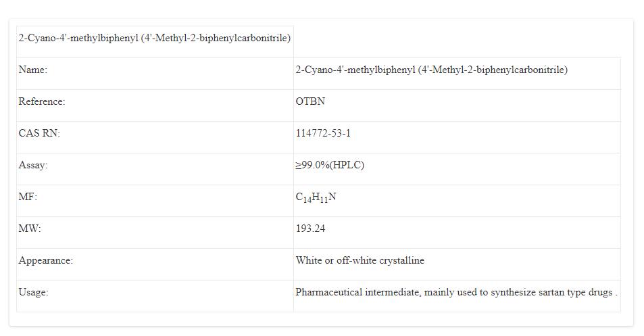The image size is (644, 336).
Task: Click the 'MW:' row label
Action: tap(30, 229)
